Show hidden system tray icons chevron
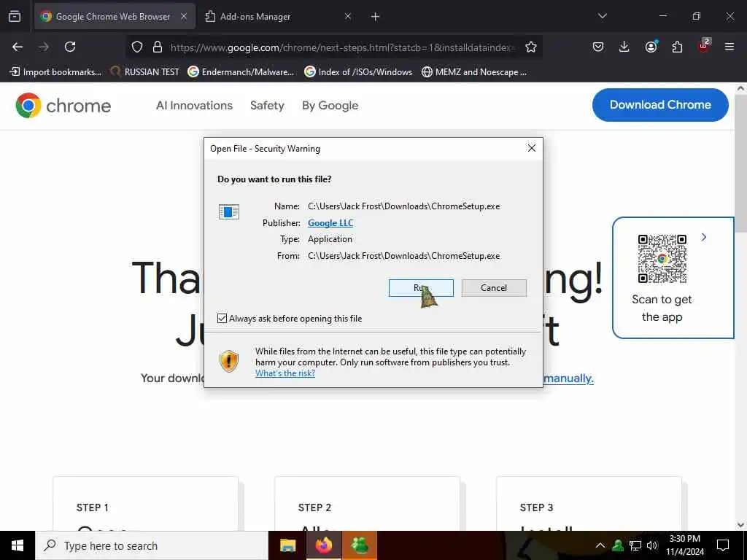The width and height of the screenshot is (747, 560). point(600,545)
